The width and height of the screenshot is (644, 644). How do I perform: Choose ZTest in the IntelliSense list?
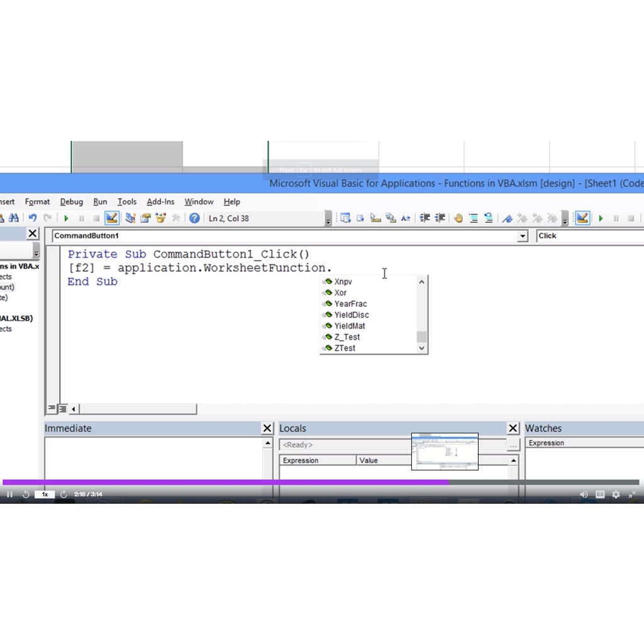point(345,348)
